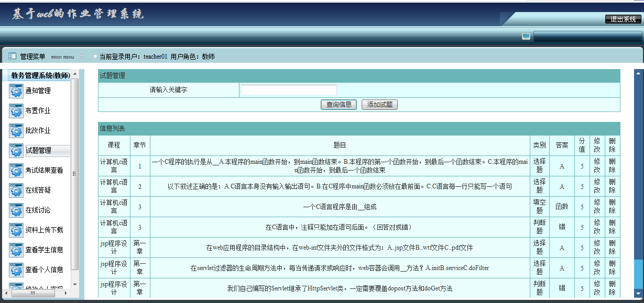
Task: Click 修改 for the HttpServlet question row
Action: coord(597,288)
